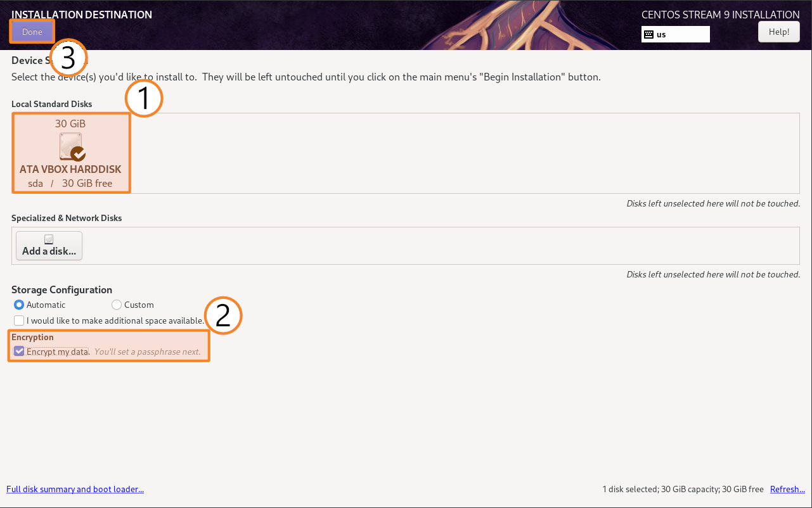Image resolution: width=812 pixels, height=508 pixels.
Task: Click the keyboard layout icon
Action: (648, 34)
